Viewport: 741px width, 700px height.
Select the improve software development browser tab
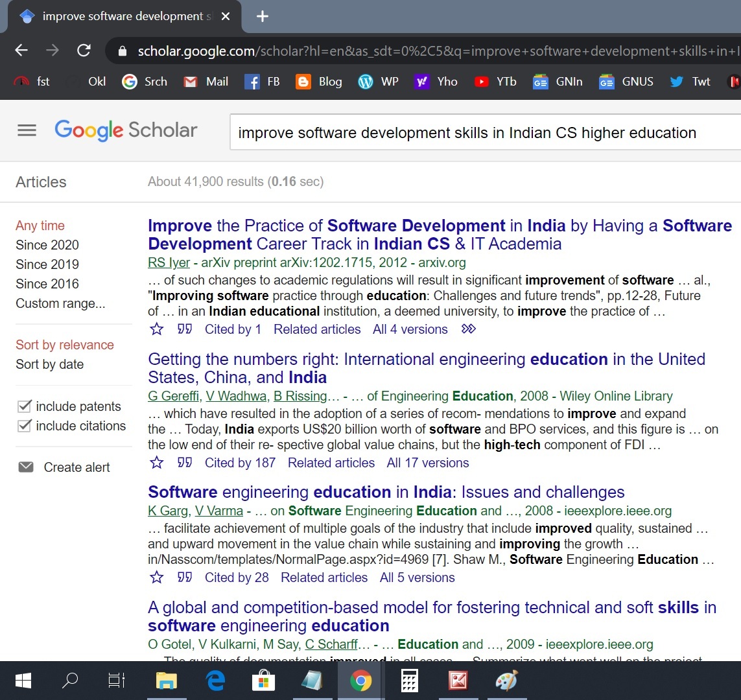click(x=123, y=16)
